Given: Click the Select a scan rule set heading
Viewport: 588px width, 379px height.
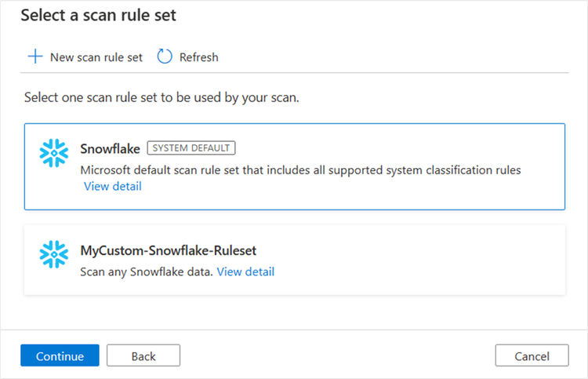Looking at the screenshot, I should coord(109,14).
